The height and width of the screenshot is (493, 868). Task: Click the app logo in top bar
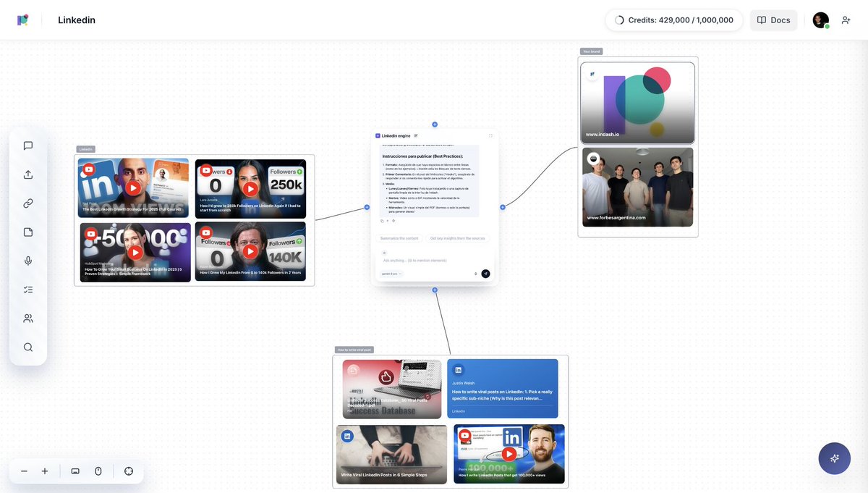pos(23,20)
